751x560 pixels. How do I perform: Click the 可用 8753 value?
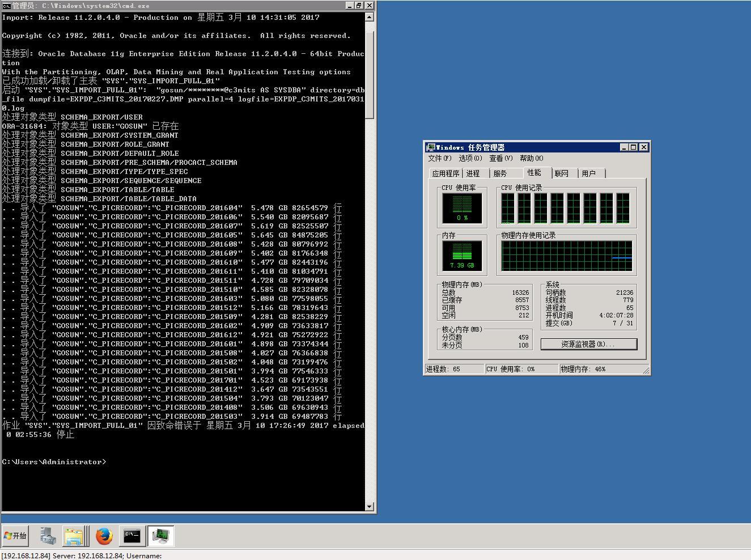point(522,308)
